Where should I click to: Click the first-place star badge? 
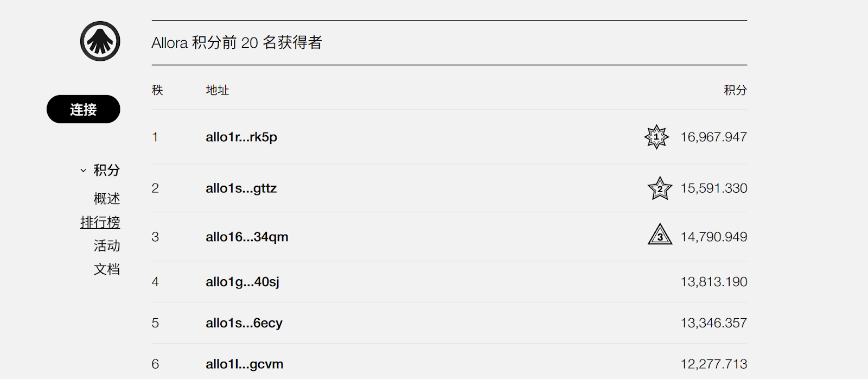tap(656, 137)
